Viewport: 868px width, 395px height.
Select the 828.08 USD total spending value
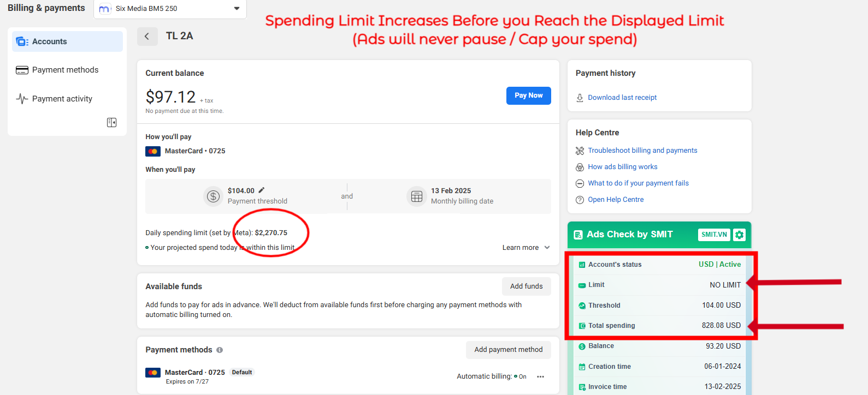pos(721,326)
